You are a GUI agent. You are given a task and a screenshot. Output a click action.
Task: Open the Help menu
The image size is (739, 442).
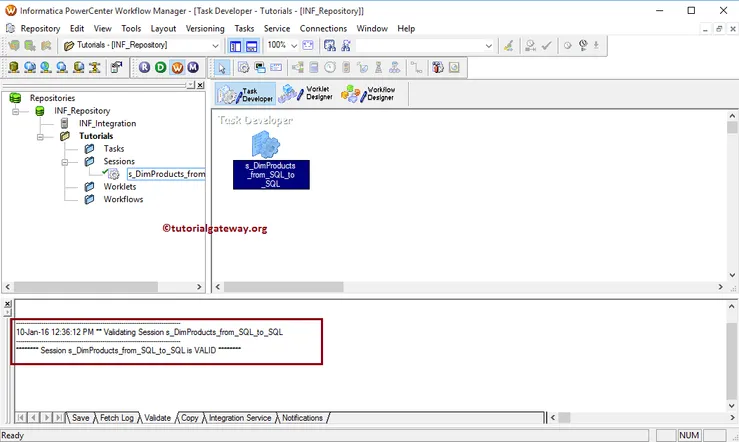tap(406, 29)
